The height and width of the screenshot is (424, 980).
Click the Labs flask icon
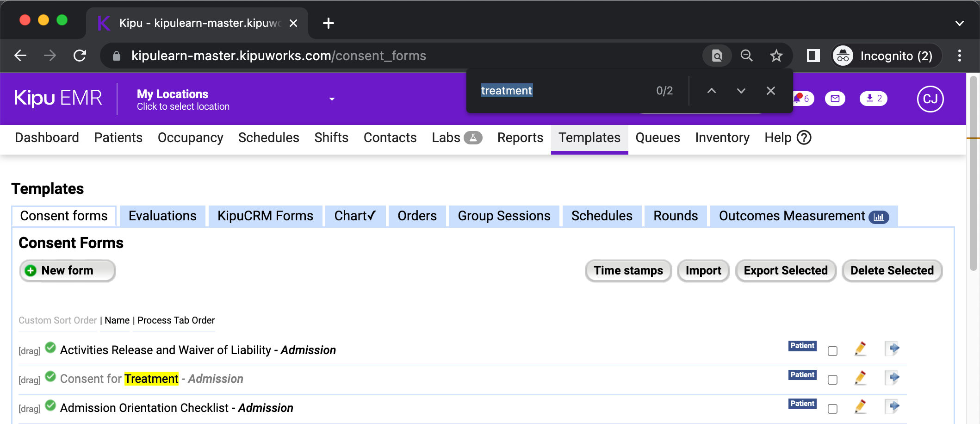tap(473, 138)
